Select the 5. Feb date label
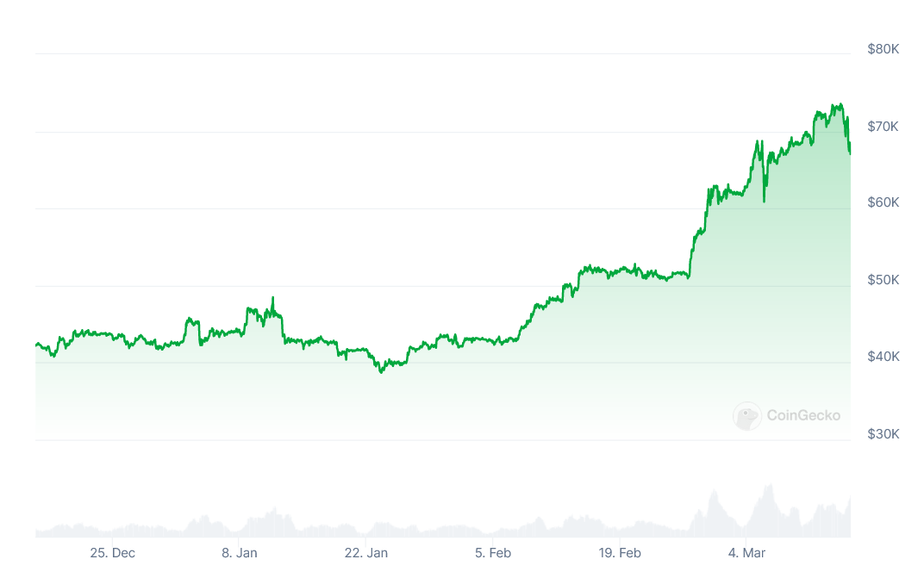The image size is (924, 578). (493, 553)
